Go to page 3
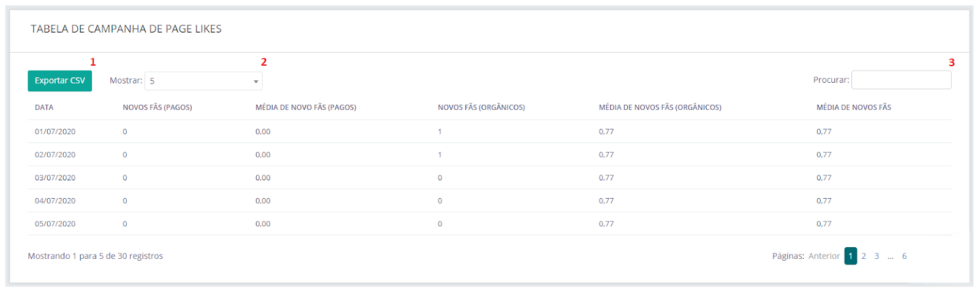980x295 pixels. click(876, 256)
